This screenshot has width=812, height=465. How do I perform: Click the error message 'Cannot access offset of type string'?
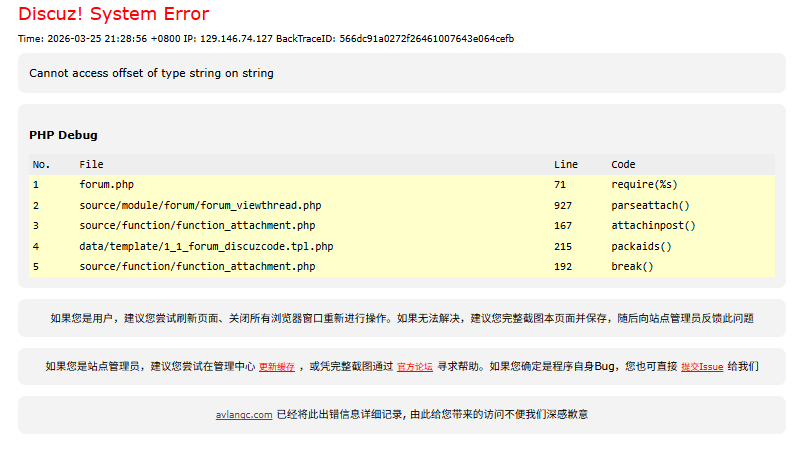click(x=151, y=74)
